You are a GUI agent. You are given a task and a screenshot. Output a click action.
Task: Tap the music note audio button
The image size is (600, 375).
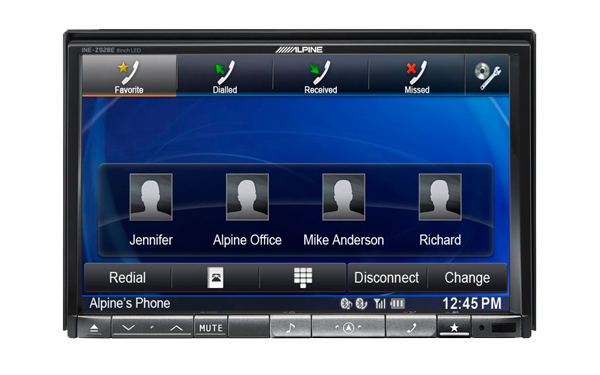pyautogui.click(x=291, y=328)
